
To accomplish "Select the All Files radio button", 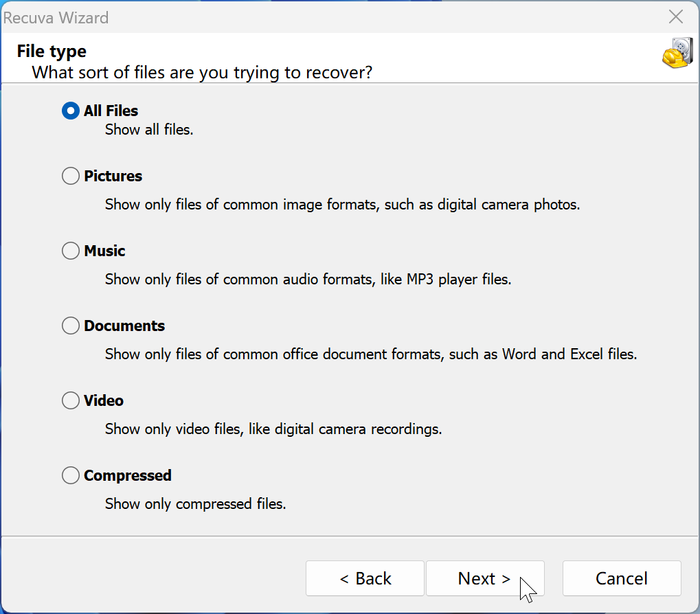I will (x=71, y=111).
